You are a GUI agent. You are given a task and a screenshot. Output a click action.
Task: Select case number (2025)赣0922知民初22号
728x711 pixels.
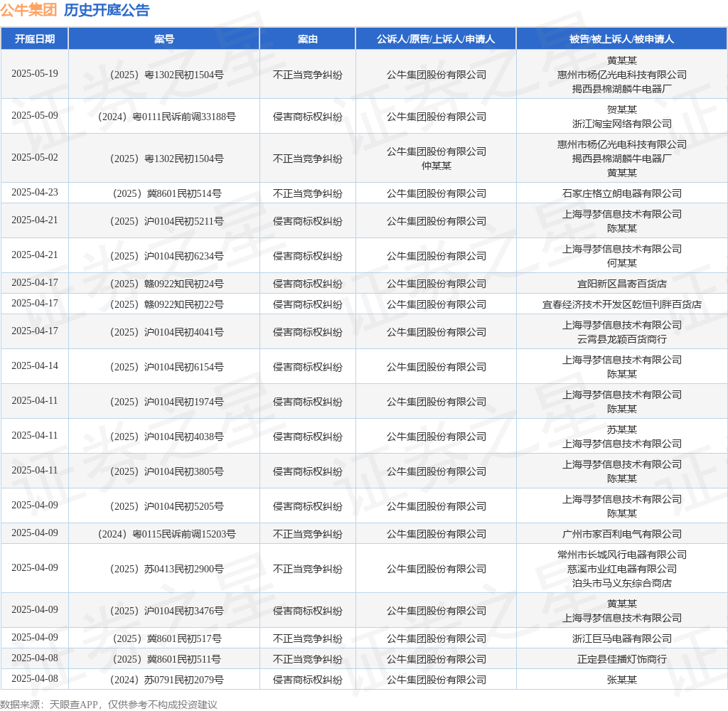(166, 304)
